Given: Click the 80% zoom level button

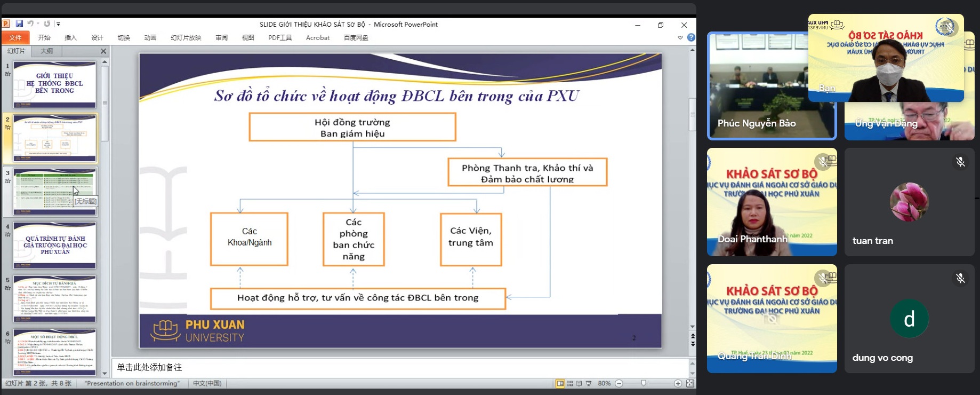Looking at the screenshot, I should pyautogui.click(x=604, y=383).
